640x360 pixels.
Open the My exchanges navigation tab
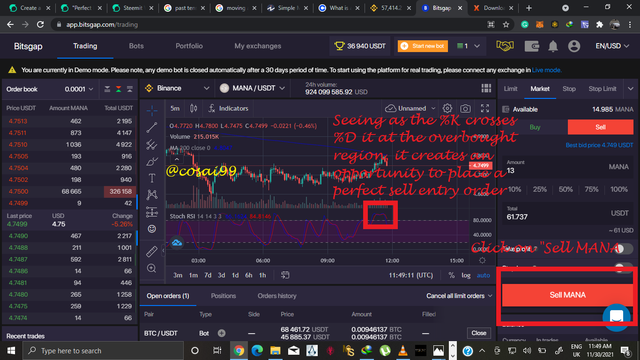tap(258, 46)
